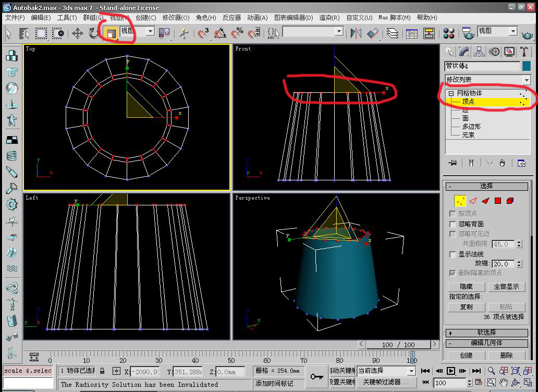Enable 忽略背面 checkbox
Image resolution: width=538 pixels, height=392 pixels.
[x=453, y=224]
